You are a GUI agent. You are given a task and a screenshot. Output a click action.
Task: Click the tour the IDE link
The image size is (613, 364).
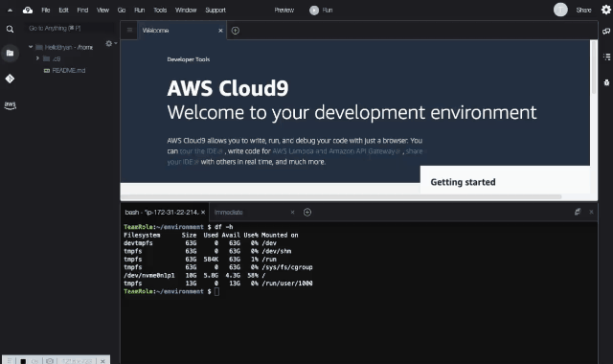201,151
